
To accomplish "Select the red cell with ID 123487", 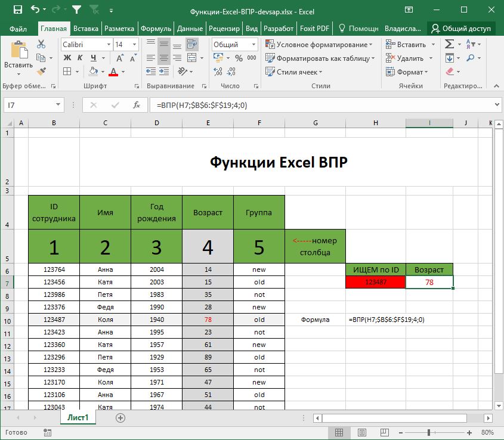I will 375,282.
